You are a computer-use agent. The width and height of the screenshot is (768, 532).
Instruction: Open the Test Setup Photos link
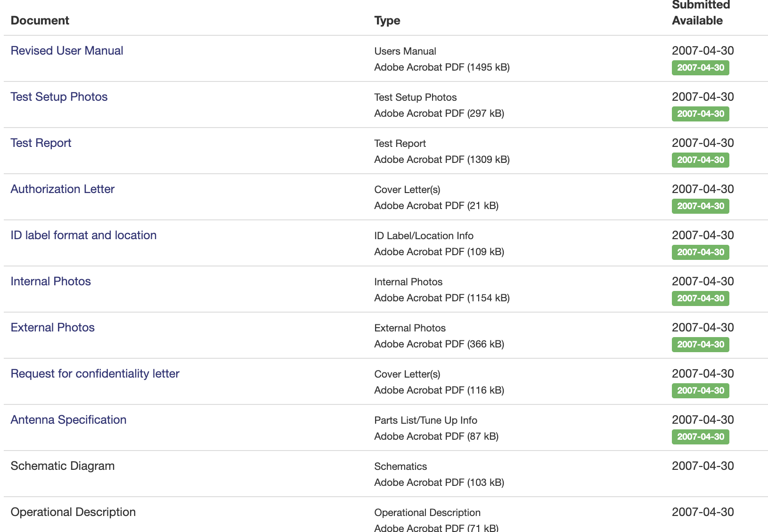point(59,97)
